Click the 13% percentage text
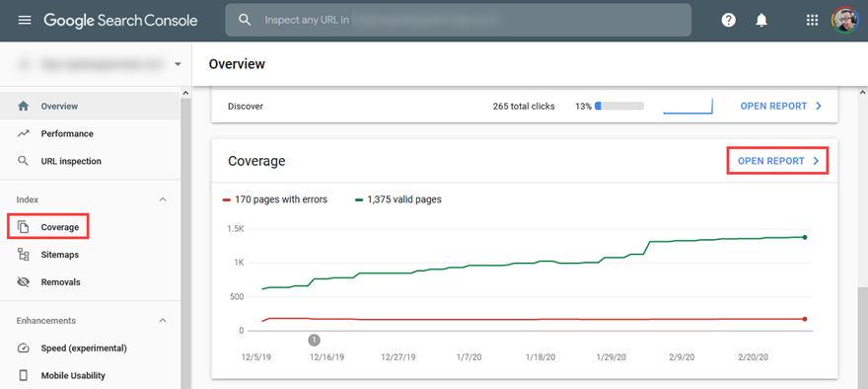The image size is (868, 389). 584,106
